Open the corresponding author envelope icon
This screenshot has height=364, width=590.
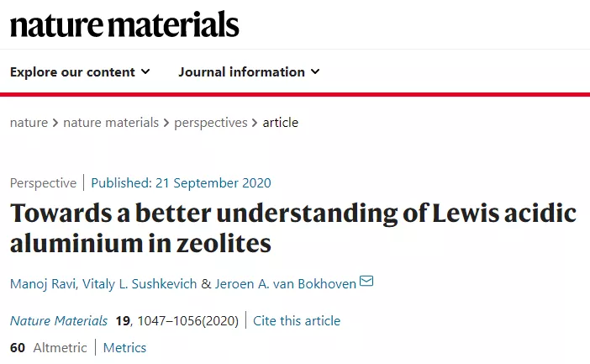pos(366,281)
